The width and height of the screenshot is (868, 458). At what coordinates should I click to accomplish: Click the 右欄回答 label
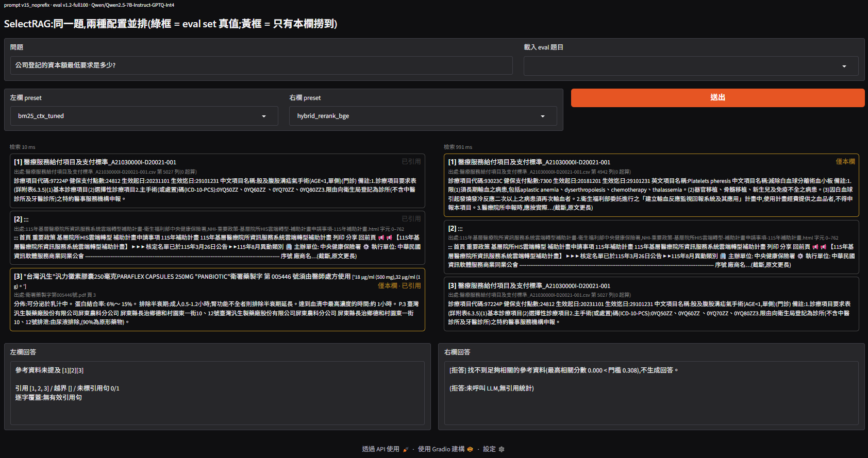tap(457, 352)
